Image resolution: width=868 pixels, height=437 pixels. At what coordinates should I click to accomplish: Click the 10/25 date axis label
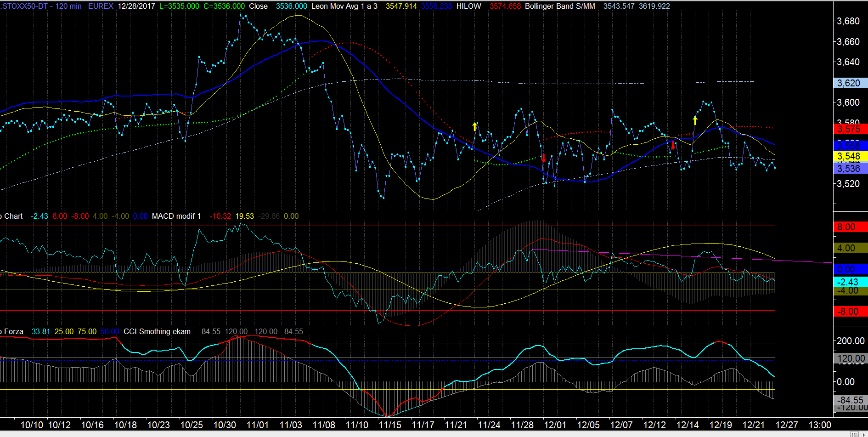(192, 425)
